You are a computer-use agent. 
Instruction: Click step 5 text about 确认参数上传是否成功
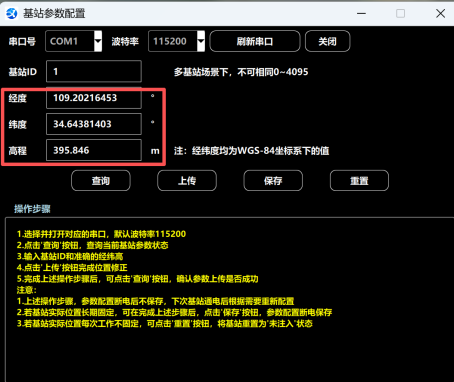[137, 279]
